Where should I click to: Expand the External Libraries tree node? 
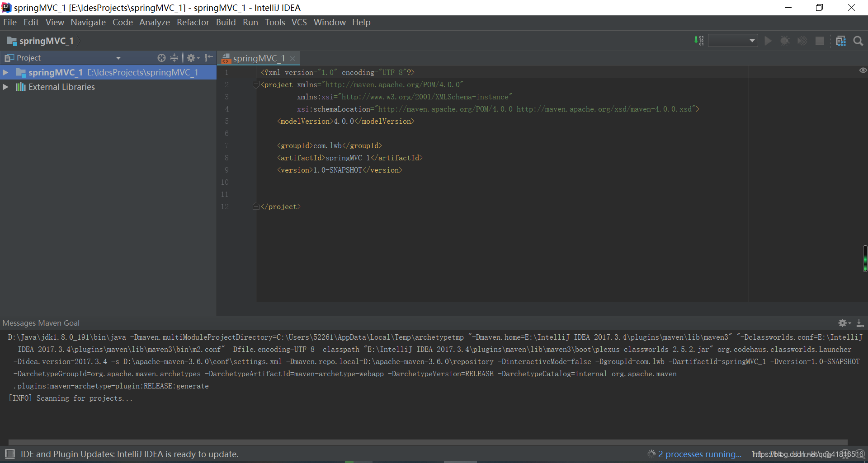tap(5, 87)
